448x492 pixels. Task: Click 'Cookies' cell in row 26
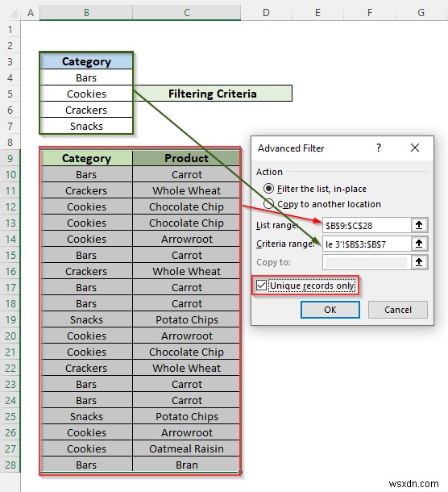click(x=86, y=432)
